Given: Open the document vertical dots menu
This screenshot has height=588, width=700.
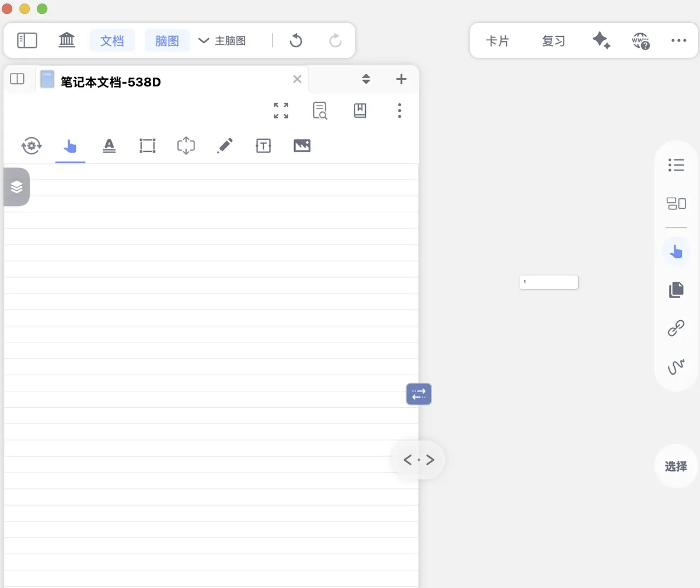Looking at the screenshot, I should [400, 110].
